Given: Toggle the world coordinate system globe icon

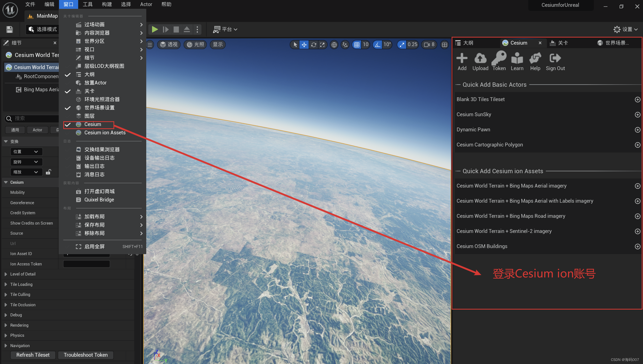Looking at the screenshot, I should point(334,45).
